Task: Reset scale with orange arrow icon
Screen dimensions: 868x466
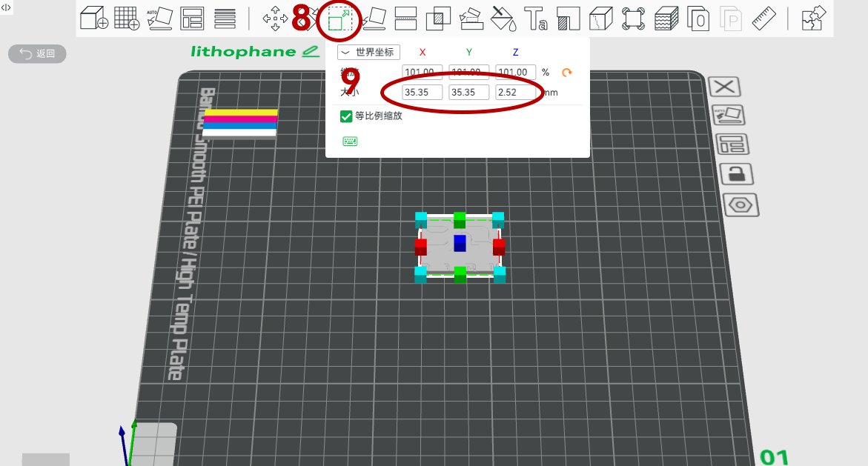Action: point(567,73)
